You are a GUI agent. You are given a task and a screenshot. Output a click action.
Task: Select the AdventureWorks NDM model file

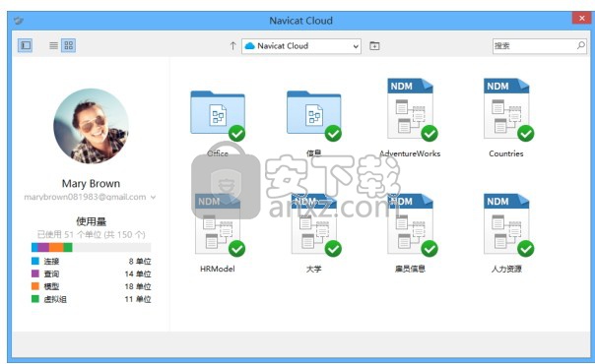pos(411,109)
